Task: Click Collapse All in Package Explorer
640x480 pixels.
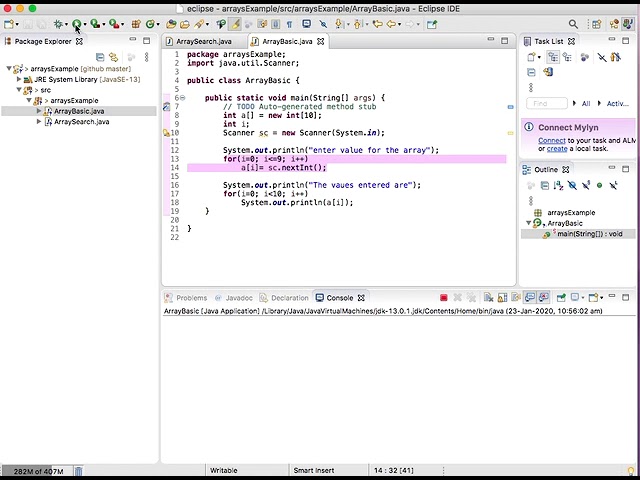Action: coord(100,57)
